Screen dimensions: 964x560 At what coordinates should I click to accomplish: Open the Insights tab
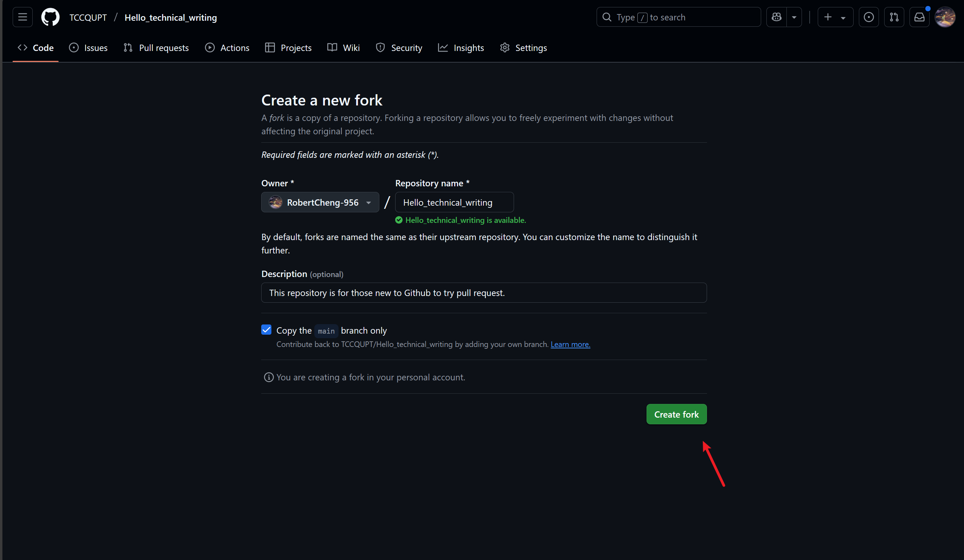461,48
